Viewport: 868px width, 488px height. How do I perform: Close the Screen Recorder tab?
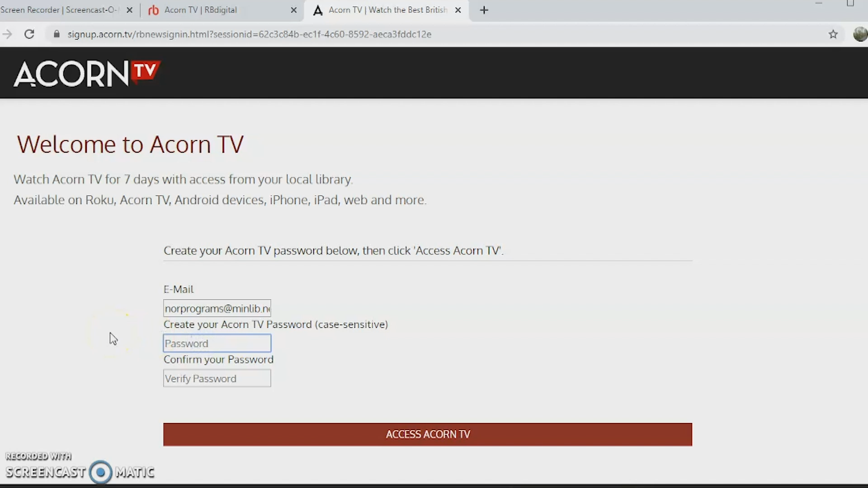click(129, 10)
